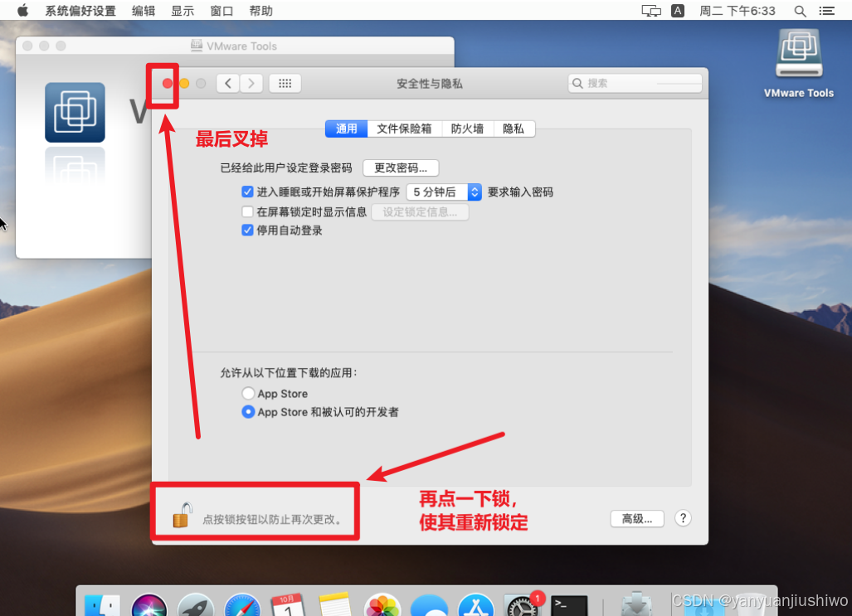852x616 pixels.
Task: Click the date and time in the menu bar
Action: [738, 11]
